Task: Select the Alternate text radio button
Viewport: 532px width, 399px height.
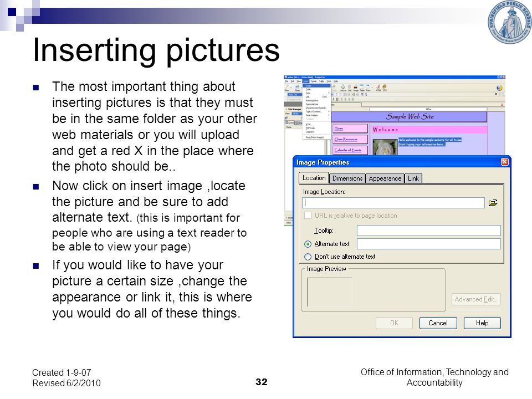Action: click(x=308, y=244)
